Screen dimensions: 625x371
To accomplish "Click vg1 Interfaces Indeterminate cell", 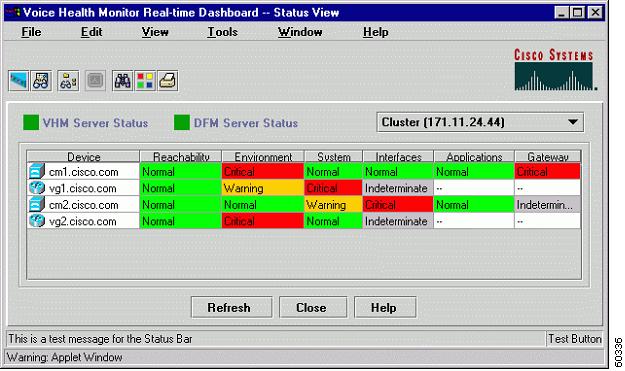I will click(398, 188).
